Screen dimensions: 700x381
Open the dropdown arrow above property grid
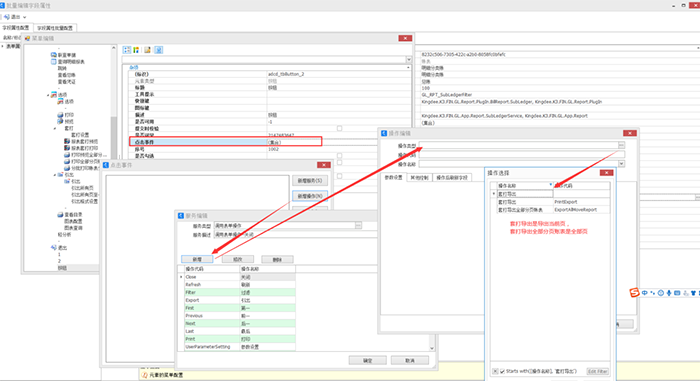(x=408, y=59)
